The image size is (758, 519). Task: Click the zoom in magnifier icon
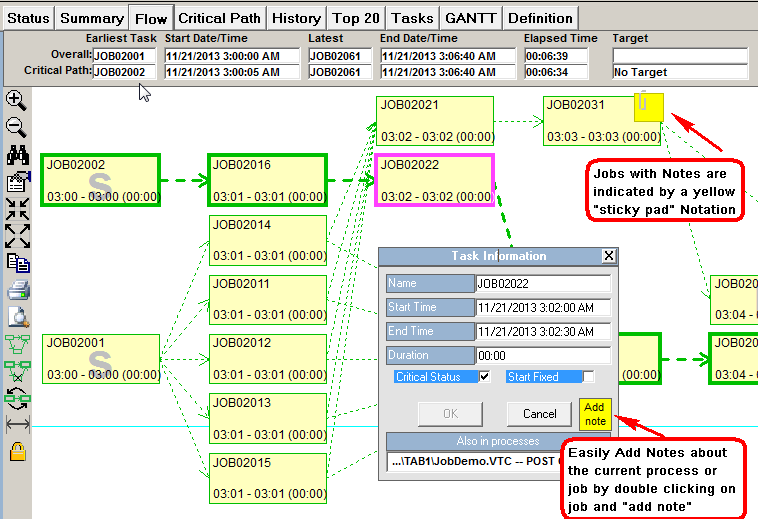click(x=16, y=101)
